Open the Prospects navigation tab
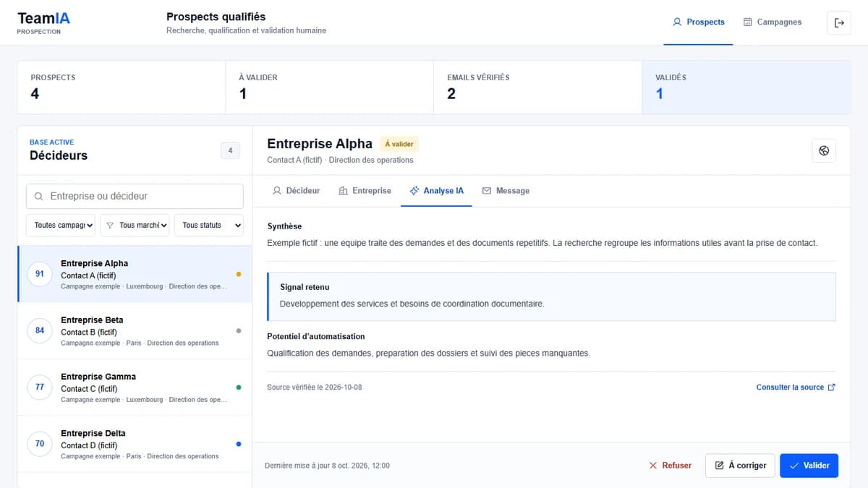868x488 pixels. (698, 22)
